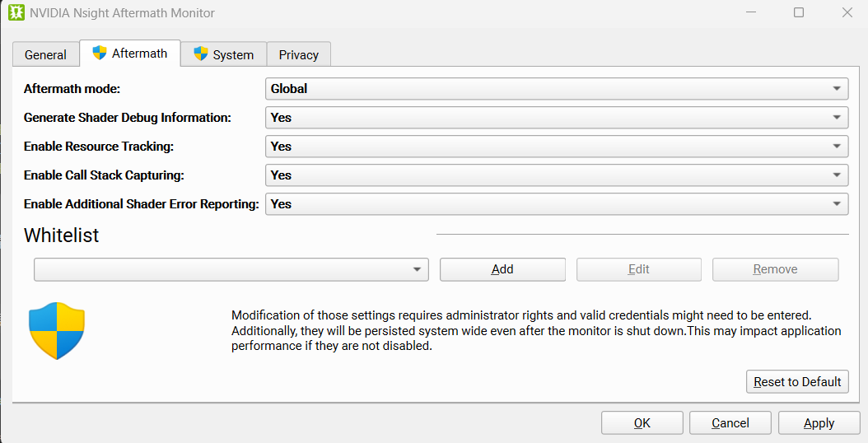Minimize the Aftermath Monitor window
868x443 pixels.
click(x=750, y=12)
